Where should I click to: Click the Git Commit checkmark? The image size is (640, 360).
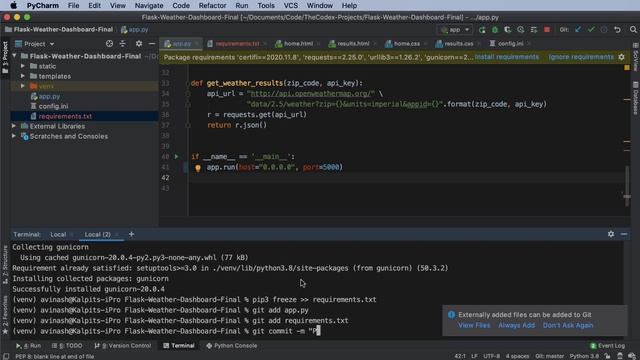click(x=591, y=30)
